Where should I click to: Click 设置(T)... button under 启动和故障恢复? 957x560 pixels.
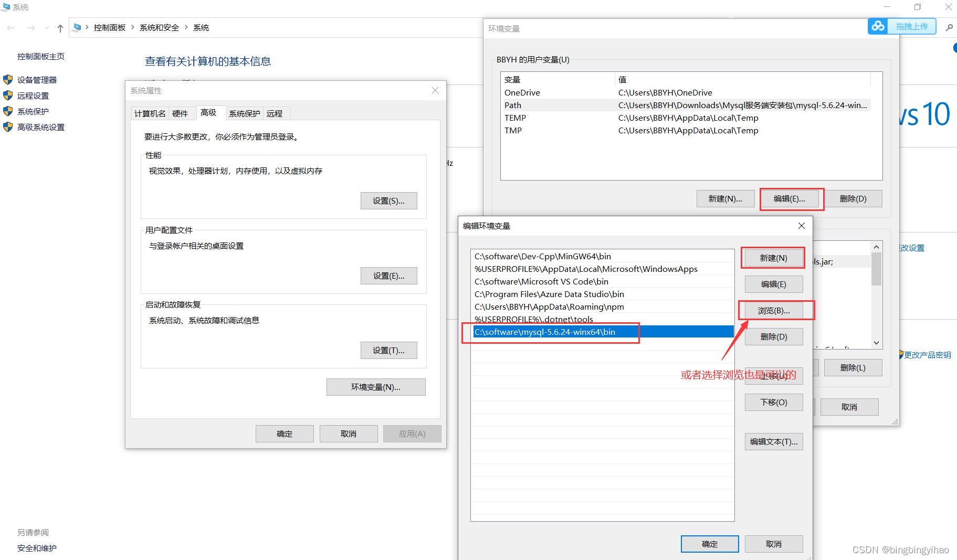pos(388,351)
